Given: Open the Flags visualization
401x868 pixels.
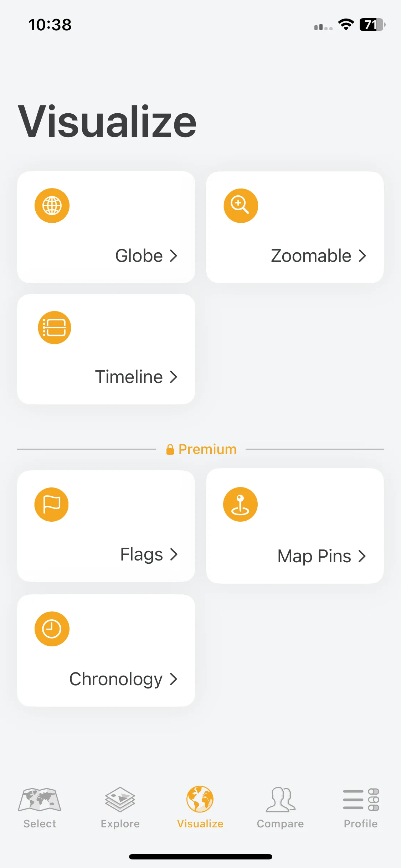Looking at the screenshot, I should click(106, 526).
